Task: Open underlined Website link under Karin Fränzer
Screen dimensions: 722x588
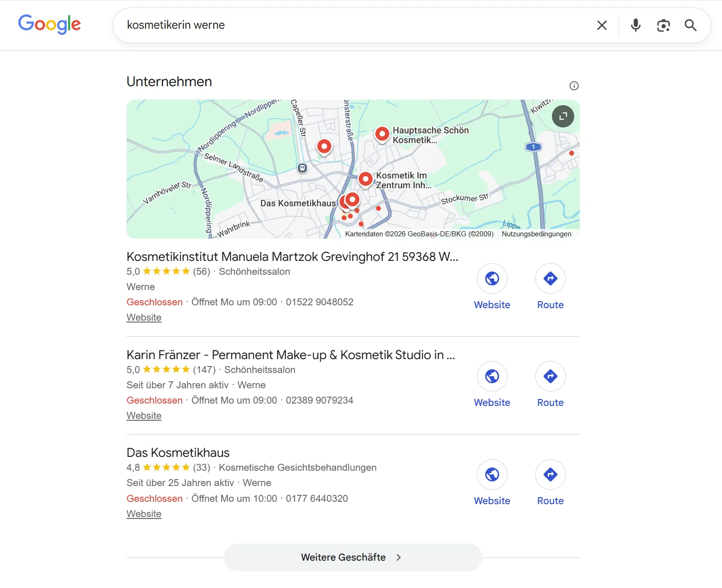Action: click(144, 416)
